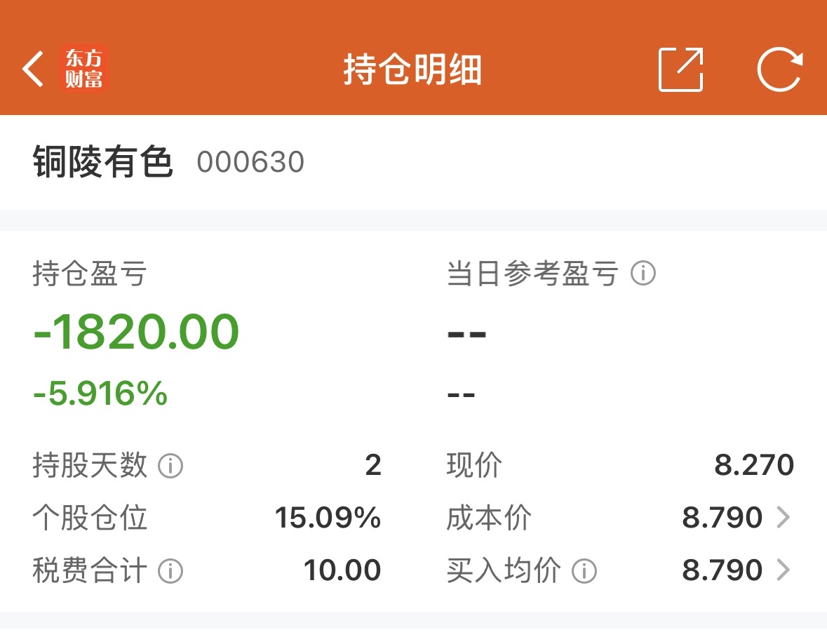Image resolution: width=827 pixels, height=644 pixels.
Task: Tap the 成本价 value 8.790
Action: pyautogui.click(x=722, y=518)
